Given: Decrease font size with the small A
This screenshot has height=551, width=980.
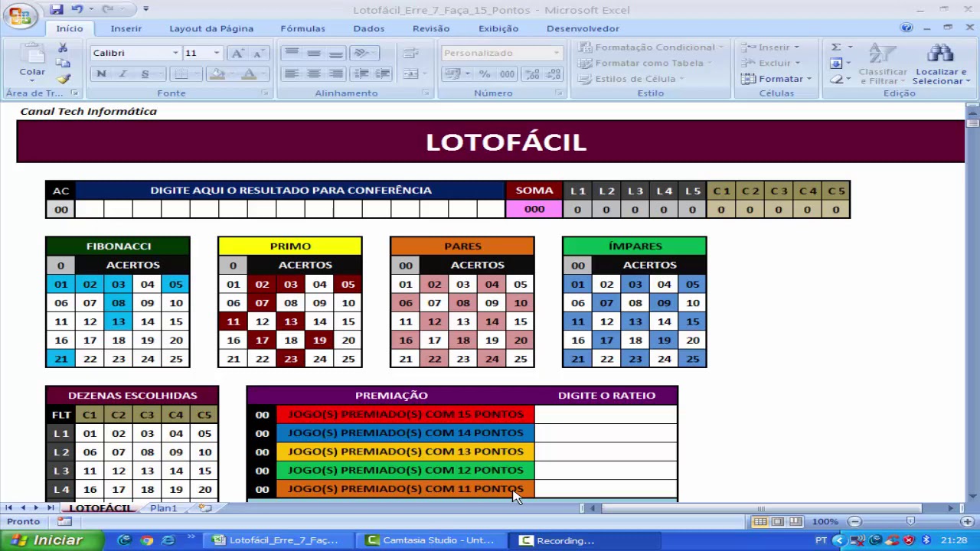Looking at the screenshot, I should point(257,53).
